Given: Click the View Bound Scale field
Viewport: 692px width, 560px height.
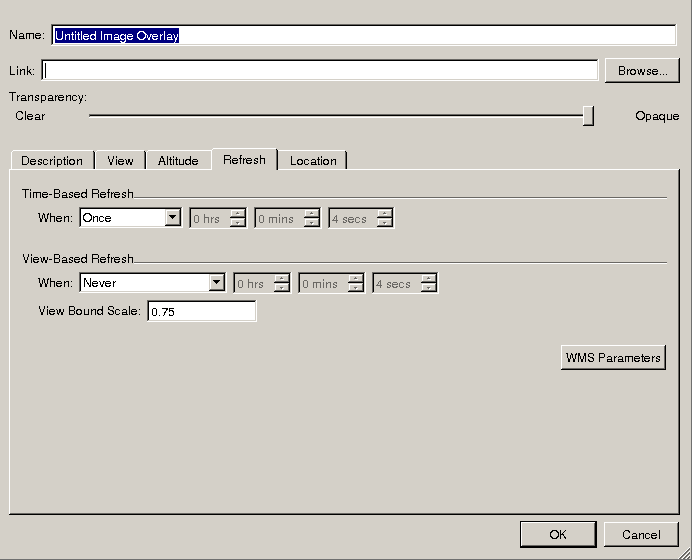Looking at the screenshot, I should click(201, 312).
